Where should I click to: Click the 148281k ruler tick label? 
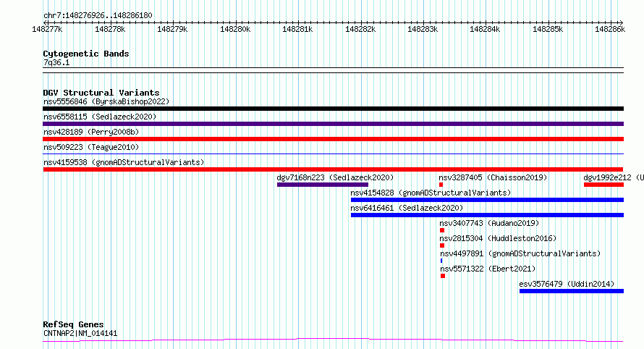(298, 29)
